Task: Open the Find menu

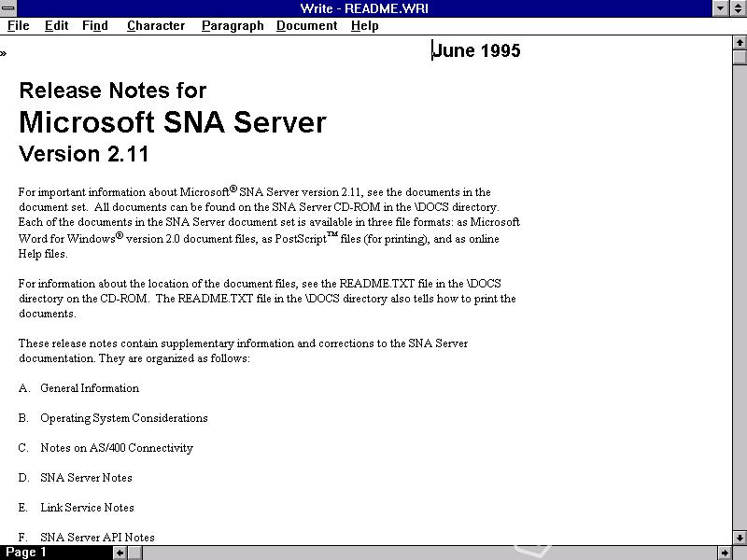Action: [95, 26]
